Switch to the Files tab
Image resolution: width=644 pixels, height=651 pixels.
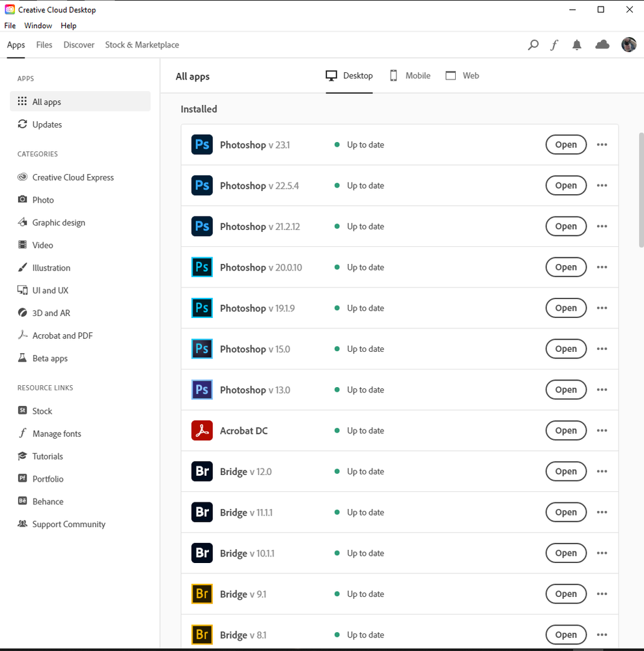pyautogui.click(x=44, y=45)
